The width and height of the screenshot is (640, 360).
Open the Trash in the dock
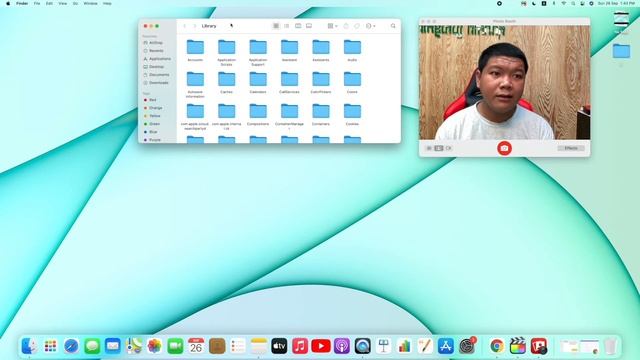click(x=610, y=346)
